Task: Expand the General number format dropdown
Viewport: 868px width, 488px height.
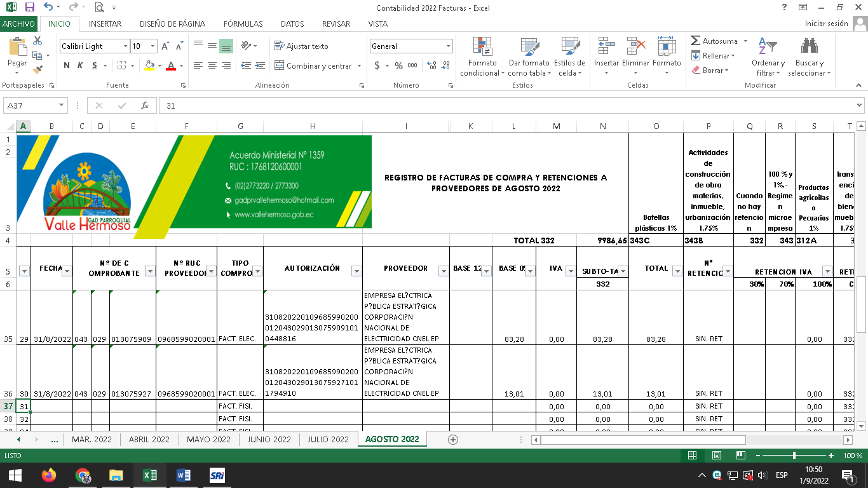Action: coord(448,46)
